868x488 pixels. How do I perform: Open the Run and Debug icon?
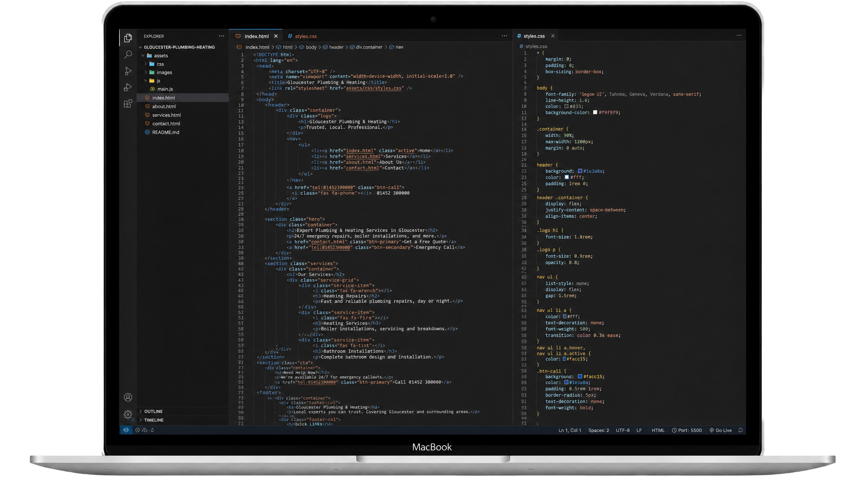pos(128,87)
